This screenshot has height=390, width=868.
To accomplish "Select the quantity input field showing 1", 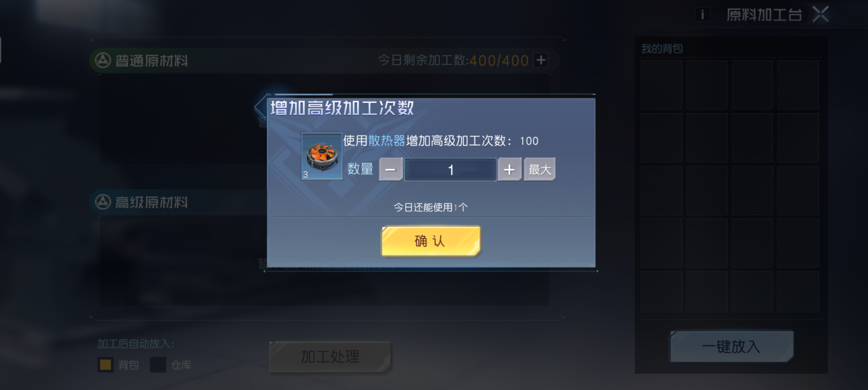I will [451, 170].
